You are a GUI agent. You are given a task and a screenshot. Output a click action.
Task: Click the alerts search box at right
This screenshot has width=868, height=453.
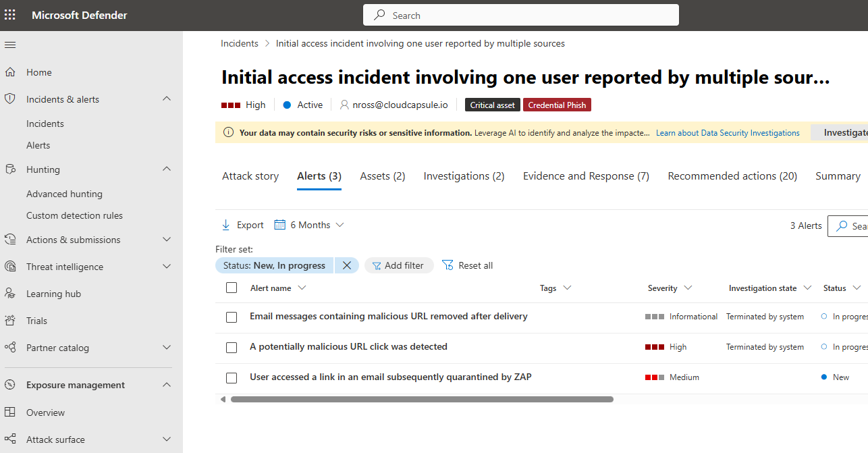click(x=848, y=226)
